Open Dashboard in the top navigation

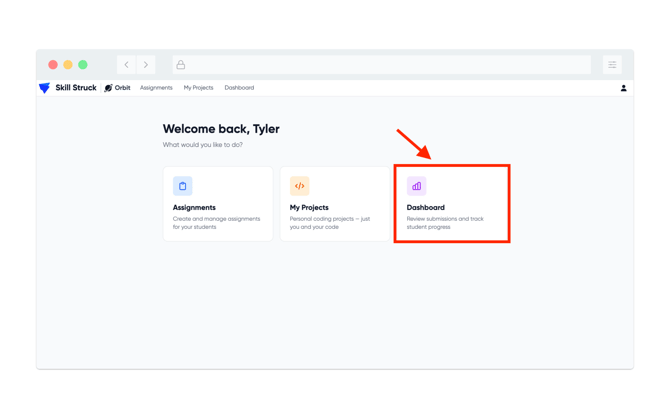[x=239, y=88]
